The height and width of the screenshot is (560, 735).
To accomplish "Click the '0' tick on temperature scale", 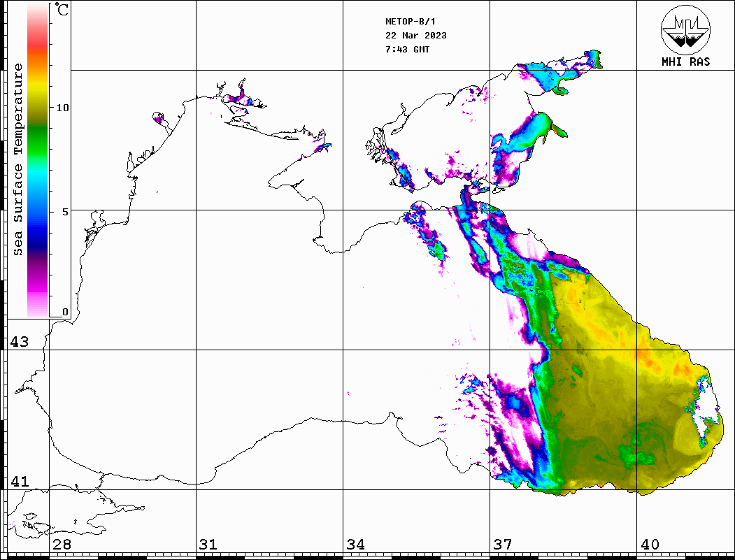I will (65, 312).
